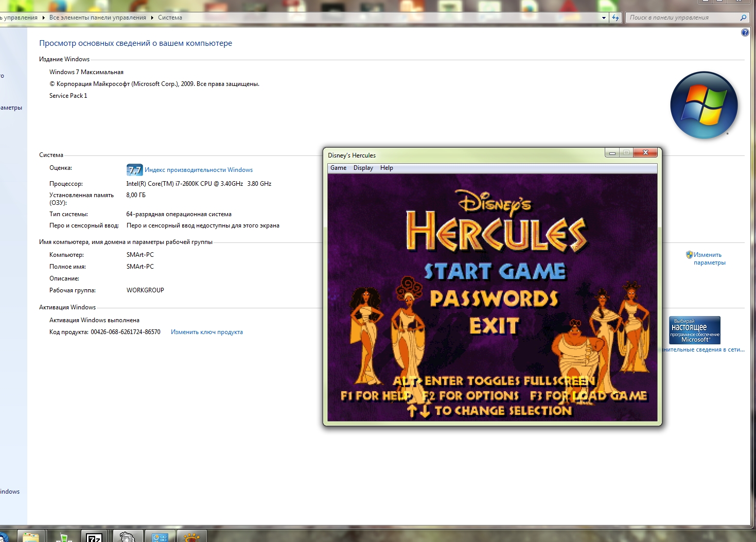Click the genuine Microsoft software badge
Viewport: 756px width, 542px height.
695,330
